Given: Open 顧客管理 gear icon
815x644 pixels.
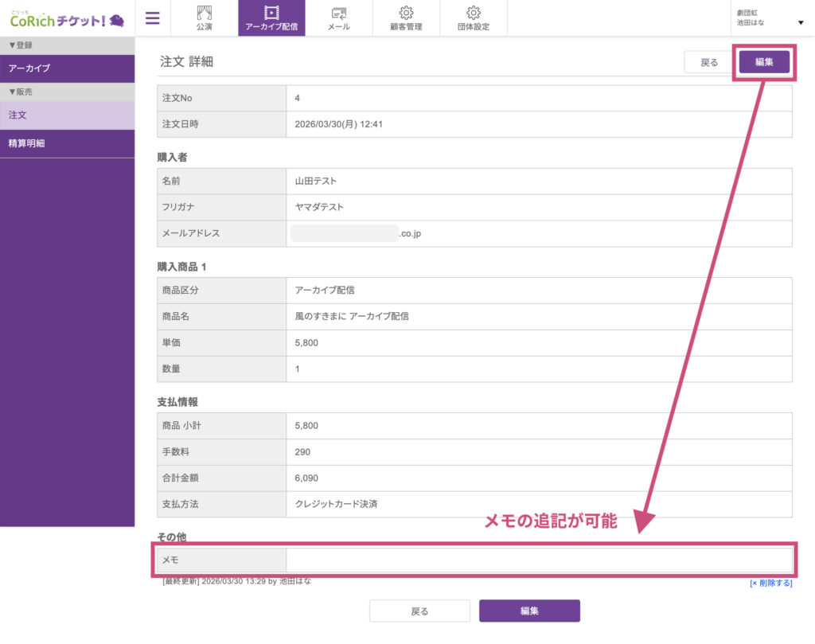Looking at the screenshot, I should pos(406,14).
